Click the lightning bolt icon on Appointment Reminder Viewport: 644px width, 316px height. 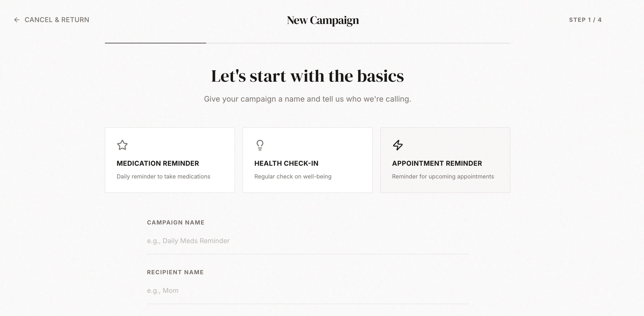point(398,145)
